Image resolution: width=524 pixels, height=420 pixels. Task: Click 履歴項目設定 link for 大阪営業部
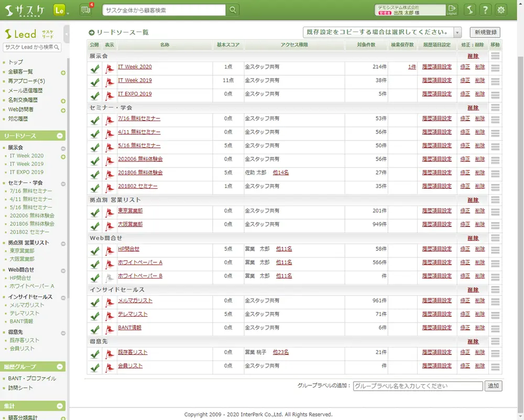click(436, 224)
